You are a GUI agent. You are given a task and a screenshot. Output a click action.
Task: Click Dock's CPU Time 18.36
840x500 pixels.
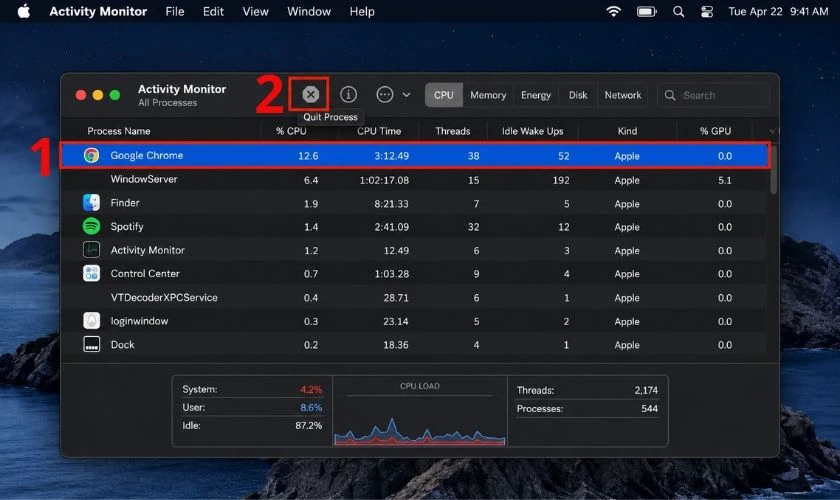[396, 345]
